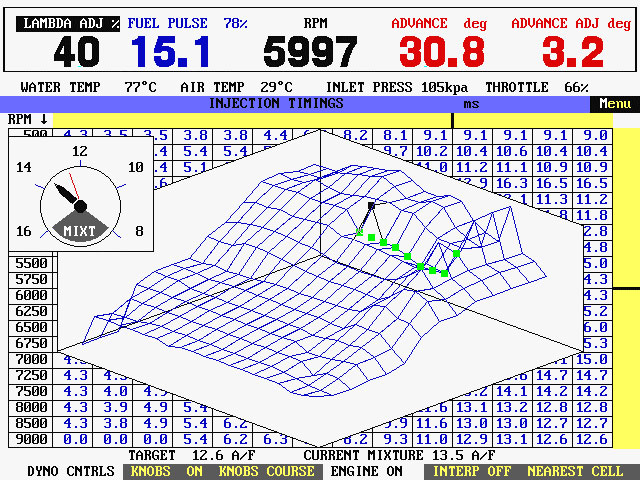
Task: Click the FUEL PULSE value 15.1
Action: point(168,52)
